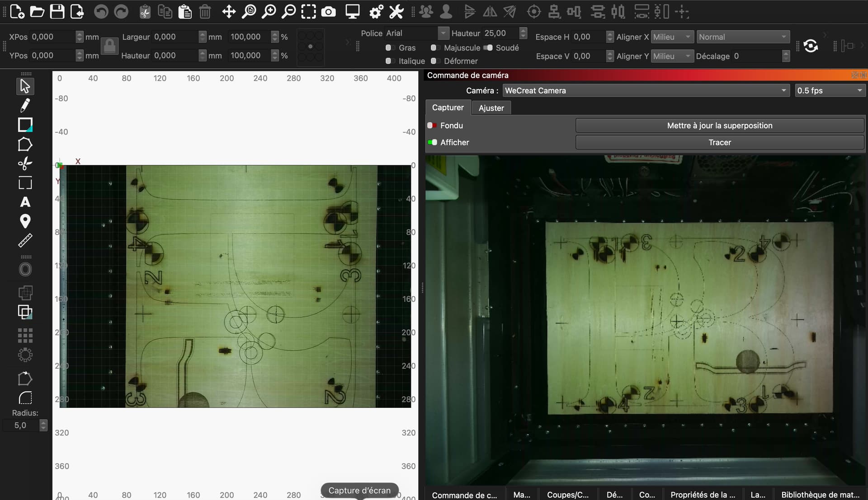The image size is (868, 500).
Task: Select the Text creation tool
Action: tap(25, 202)
